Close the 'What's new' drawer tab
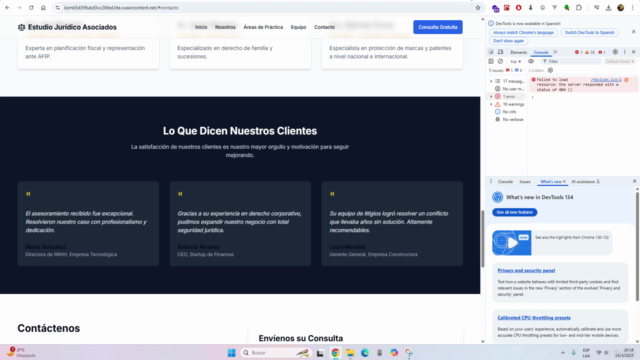 (x=564, y=182)
